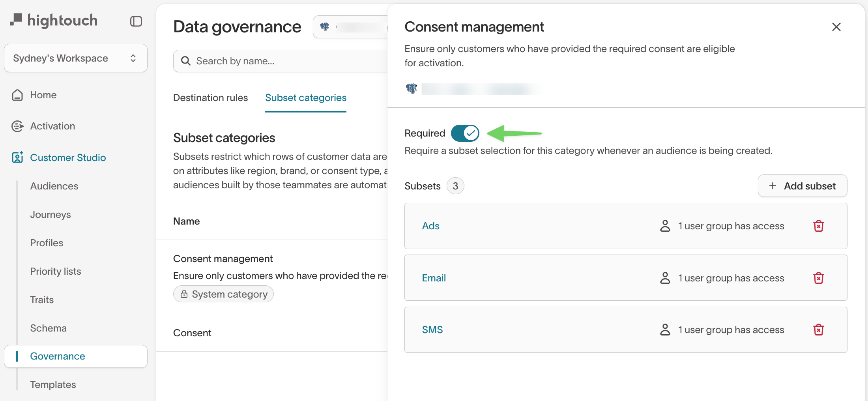The image size is (868, 401).
Task: Click the Home icon in sidebar
Action: click(x=17, y=95)
